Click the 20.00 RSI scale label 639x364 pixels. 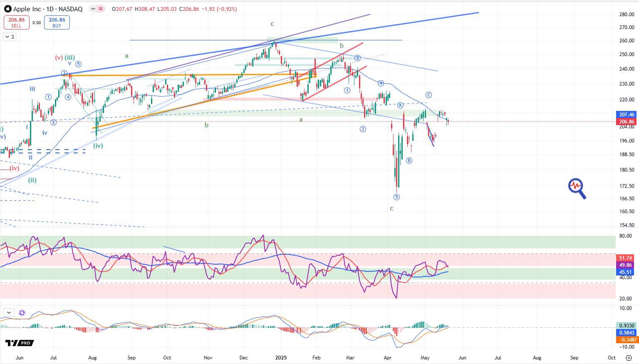pyautogui.click(x=625, y=299)
